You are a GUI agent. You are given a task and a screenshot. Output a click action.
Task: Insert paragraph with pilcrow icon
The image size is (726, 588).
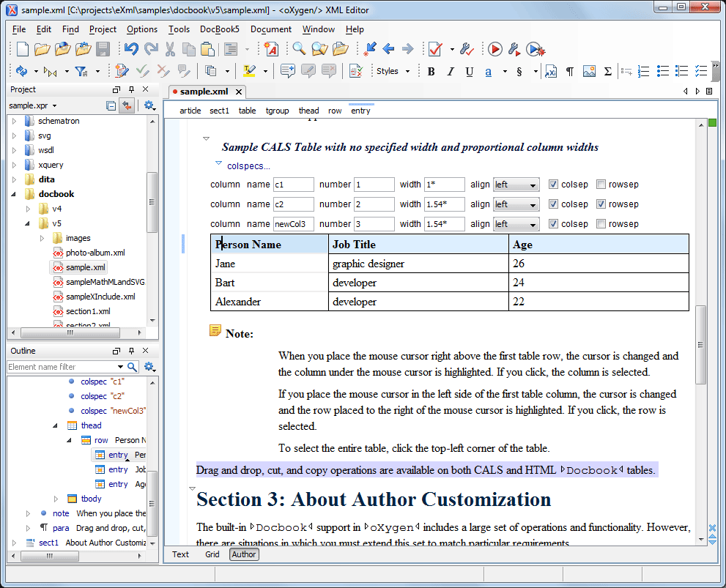[570, 71]
